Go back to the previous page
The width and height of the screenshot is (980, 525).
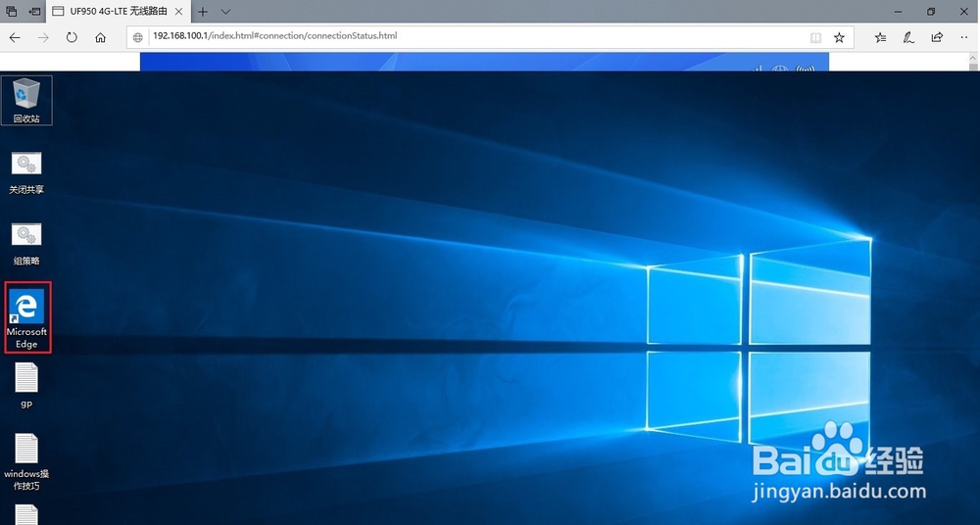[x=15, y=37]
